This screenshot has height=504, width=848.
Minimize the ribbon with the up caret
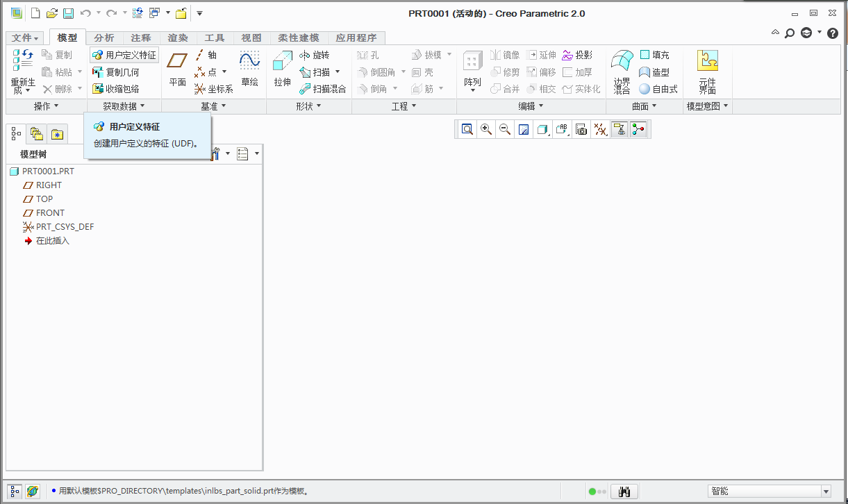click(x=775, y=33)
